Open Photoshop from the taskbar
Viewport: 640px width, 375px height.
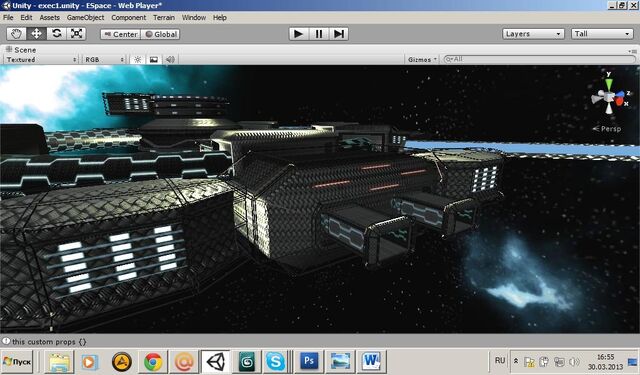pos(309,361)
